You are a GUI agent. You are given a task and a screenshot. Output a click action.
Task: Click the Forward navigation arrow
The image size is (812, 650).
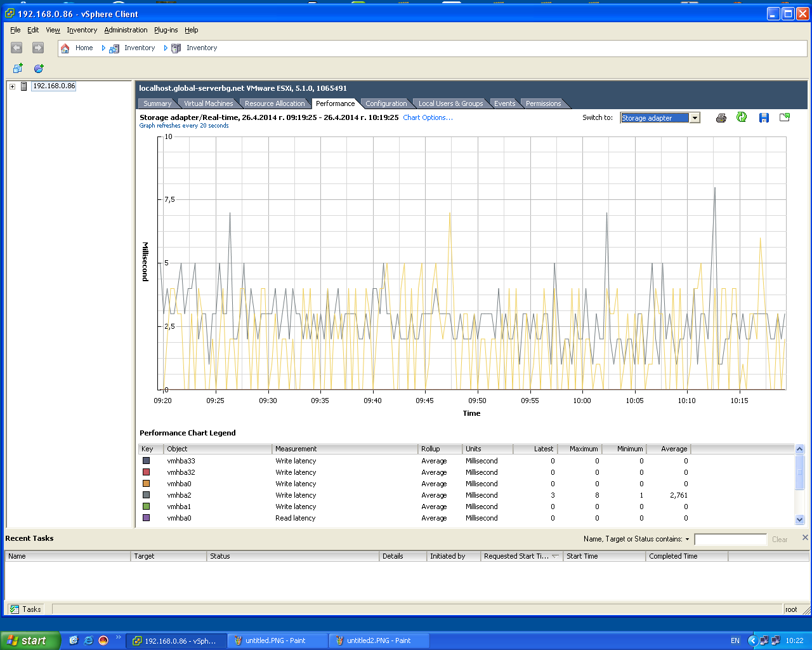38,48
